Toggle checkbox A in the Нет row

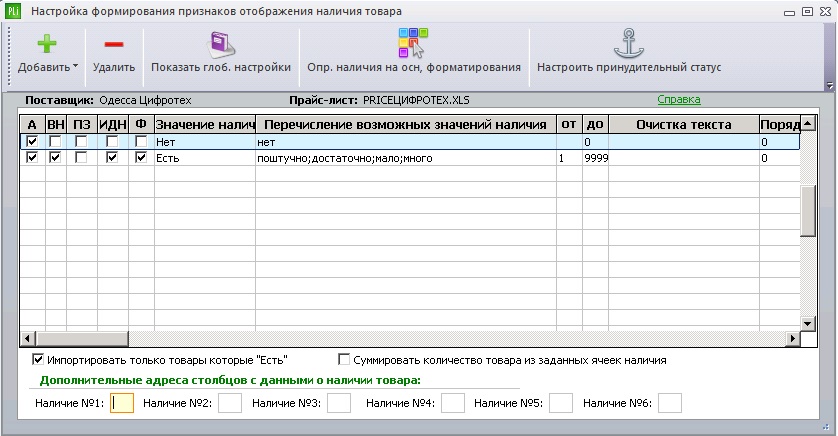32,142
